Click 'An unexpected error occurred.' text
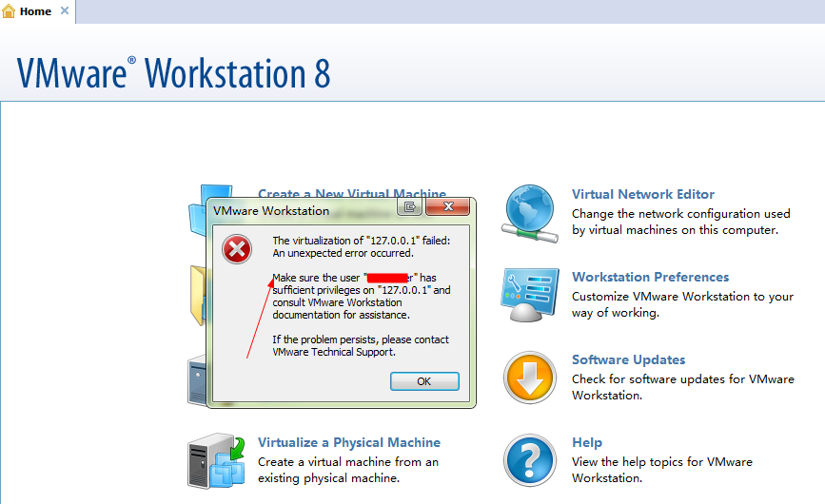Image resolution: width=825 pixels, height=504 pixels. pyautogui.click(x=344, y=253)
